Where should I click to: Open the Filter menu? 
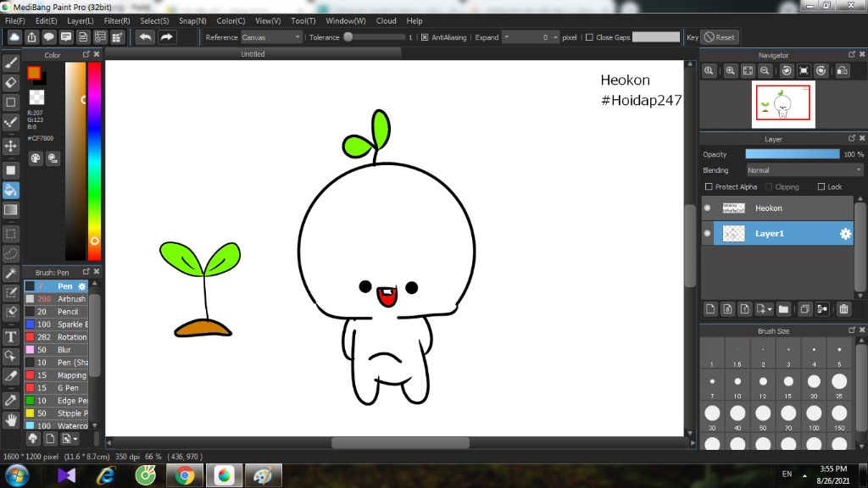tap(117, 21)
